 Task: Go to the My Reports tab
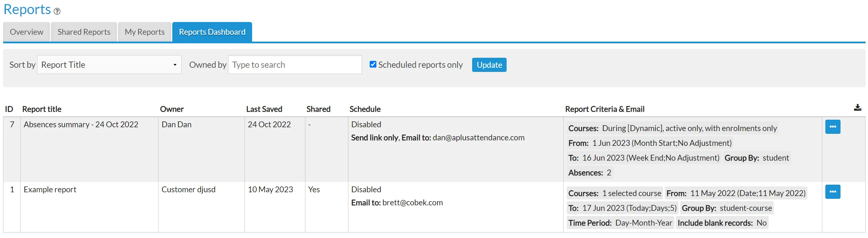[x=144, y=32]
